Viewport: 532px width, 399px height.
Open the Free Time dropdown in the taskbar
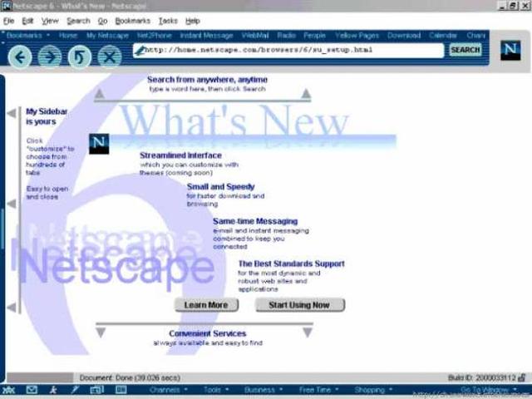click(318, 390)
